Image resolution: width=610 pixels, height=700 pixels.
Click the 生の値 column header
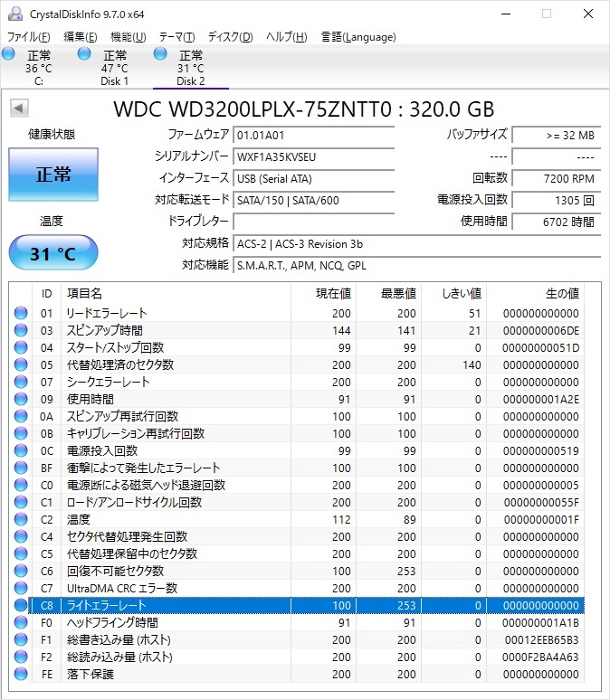tap(536, 293)
